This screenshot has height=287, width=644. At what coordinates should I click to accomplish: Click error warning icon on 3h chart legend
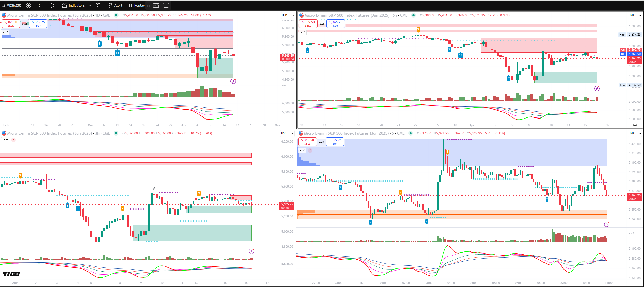(x=13, y=140)
